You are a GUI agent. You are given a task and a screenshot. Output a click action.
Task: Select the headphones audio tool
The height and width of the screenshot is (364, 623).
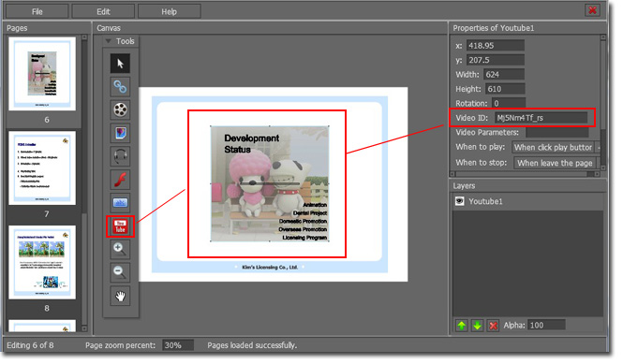(x=121, y=156)
